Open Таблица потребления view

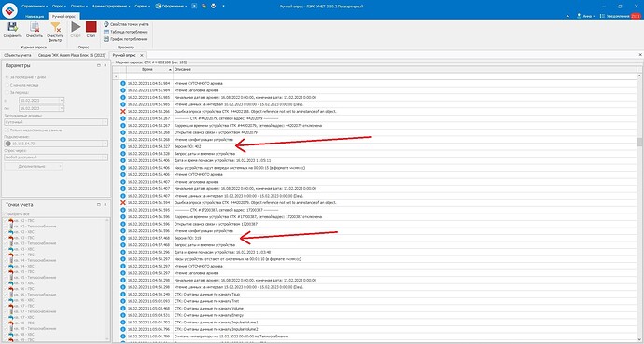click(x=126, y=32)
